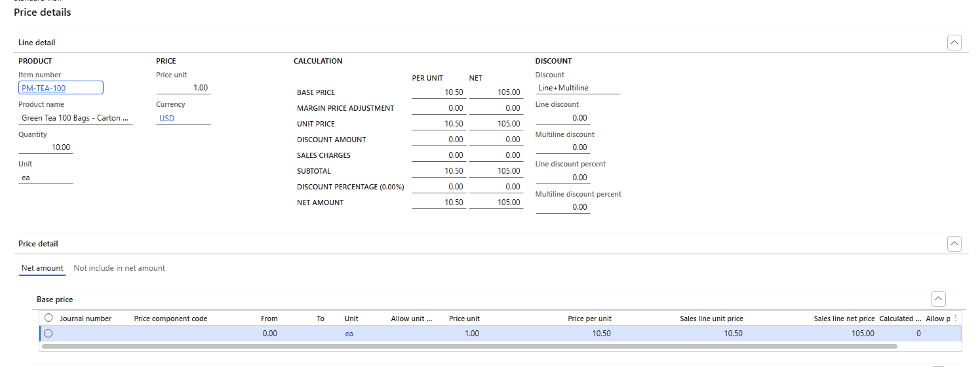The image size is (980, 367).
Task: Click the Product name field
Action: click(x=75, y=118)
